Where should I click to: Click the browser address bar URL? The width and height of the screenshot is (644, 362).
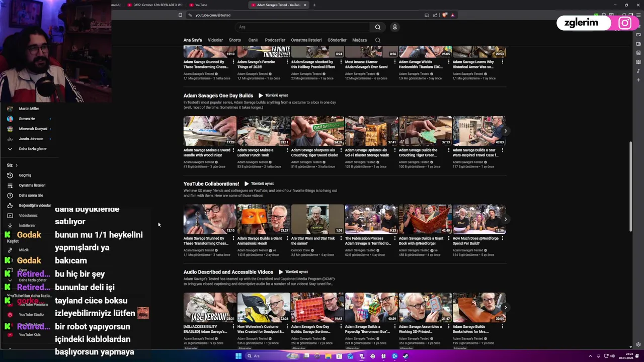point(213,15)
